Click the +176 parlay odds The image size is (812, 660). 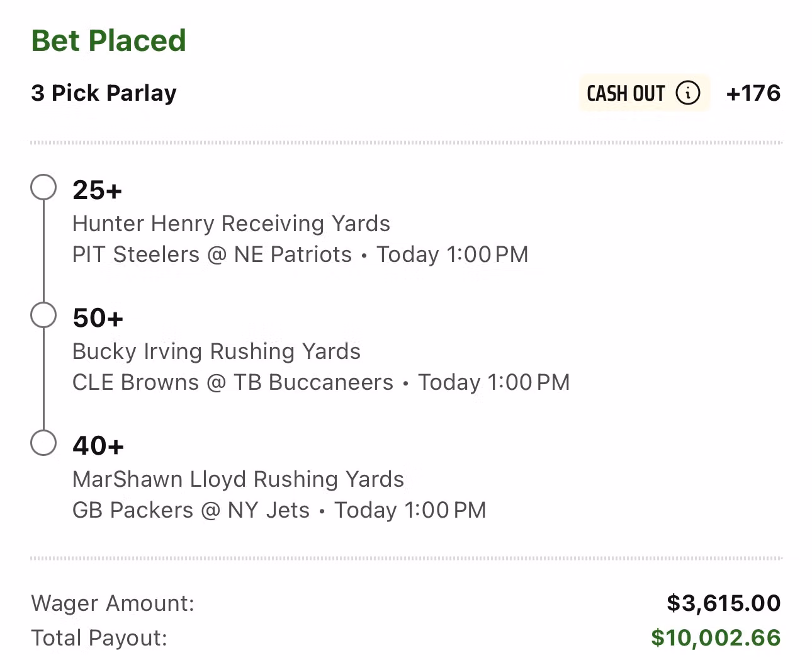click(x=753, y=93)
